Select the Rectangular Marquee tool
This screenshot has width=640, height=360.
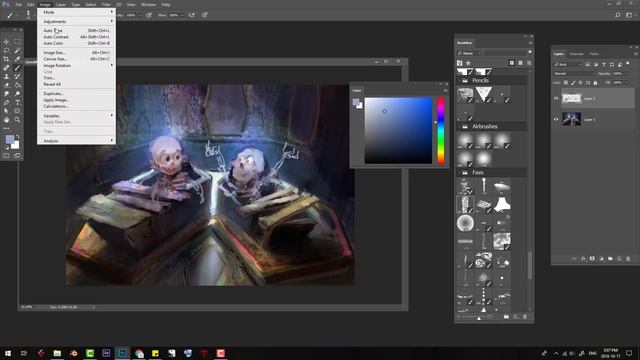17,42
